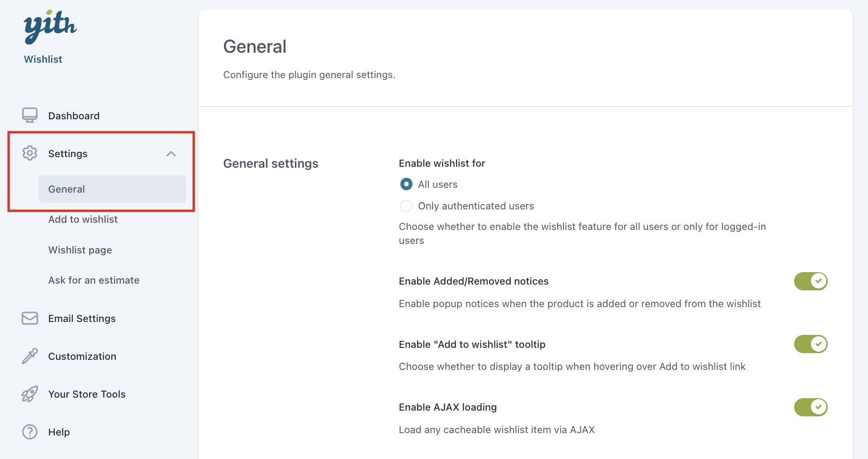Click the Settings gear icon
Viewport: 868px width, 459px height.
30,153
